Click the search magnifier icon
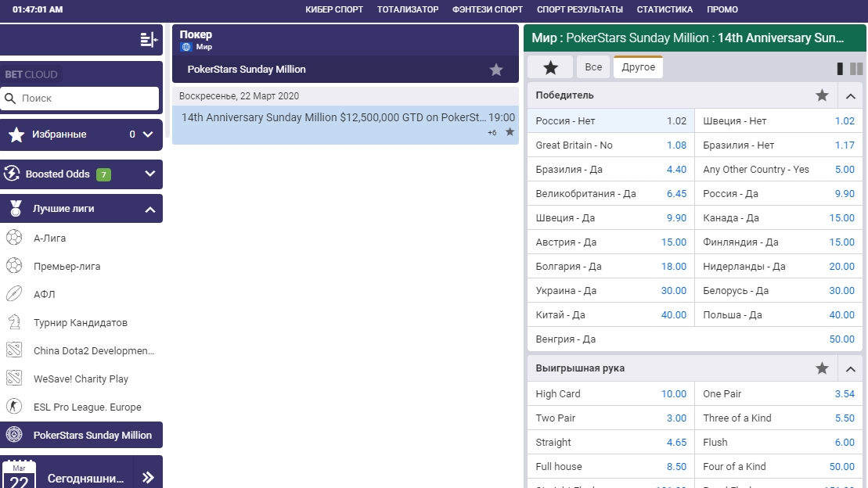This screenshot has height=488, width=868. 10,99
